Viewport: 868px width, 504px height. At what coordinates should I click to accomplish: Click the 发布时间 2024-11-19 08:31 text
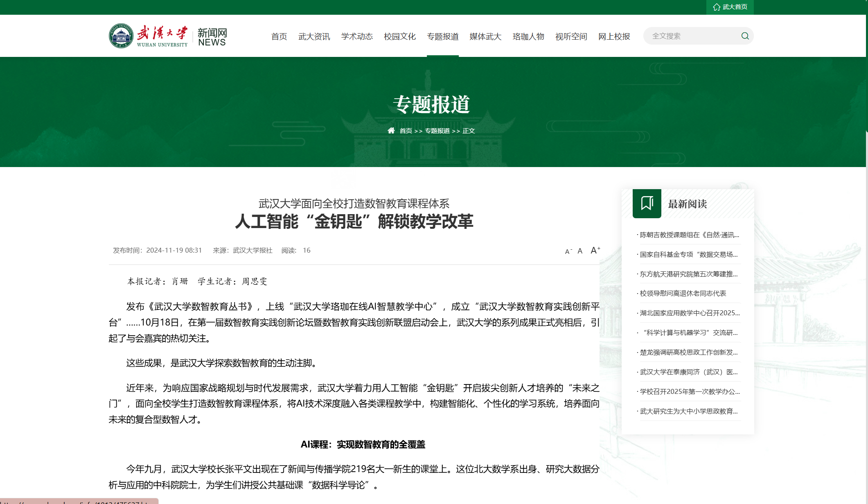(158, 250)
